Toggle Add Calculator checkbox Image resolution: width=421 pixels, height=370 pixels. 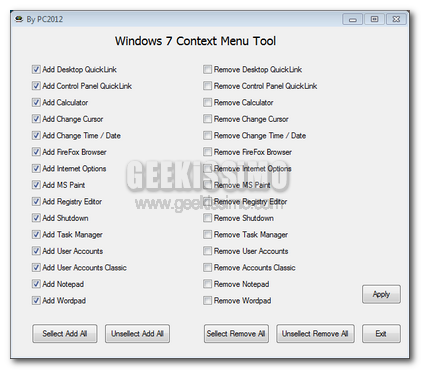click(36, 102)
